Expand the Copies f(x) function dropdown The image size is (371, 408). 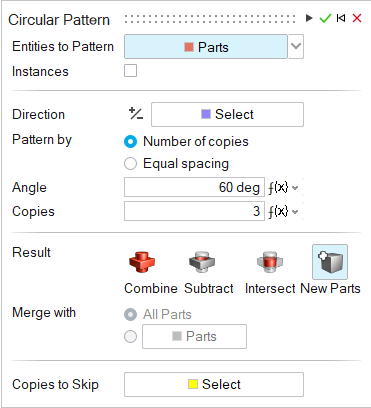284,211
